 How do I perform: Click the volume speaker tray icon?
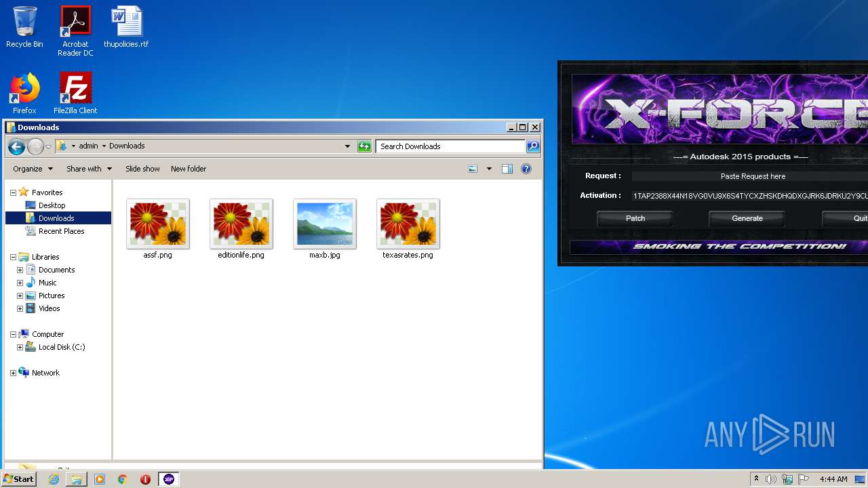(771, 479)
